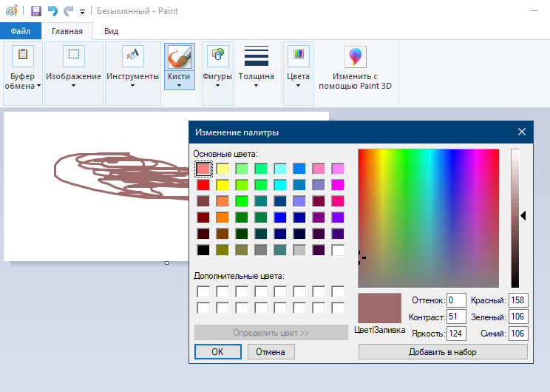Click the Redo arrow in title bar
This screenshot has width=550, height=392.
[x=68, y=11]
